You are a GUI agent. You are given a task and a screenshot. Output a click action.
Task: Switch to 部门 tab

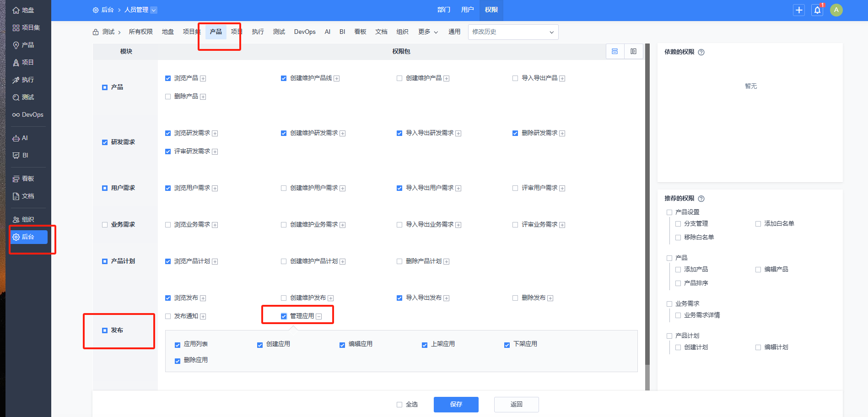pos(444,10)
